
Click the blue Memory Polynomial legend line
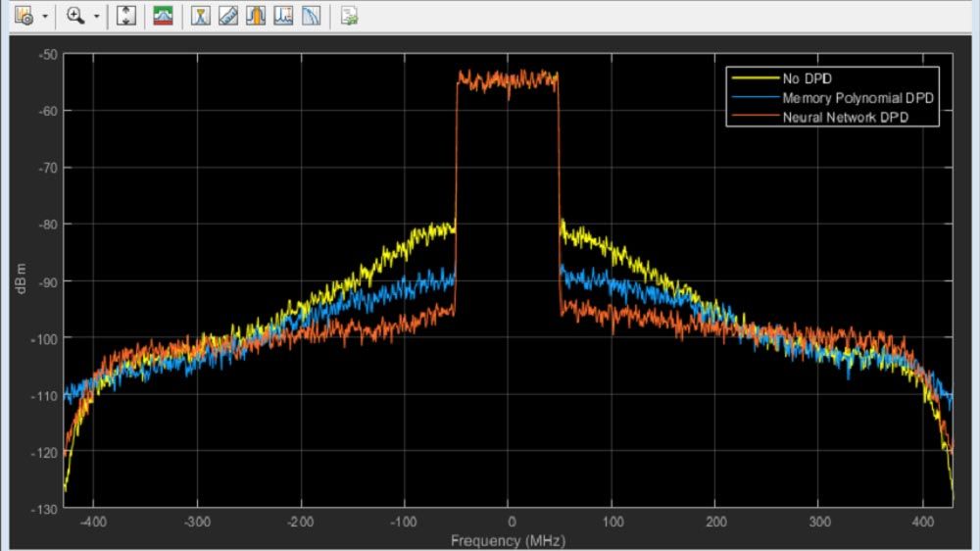coord(755,98)
